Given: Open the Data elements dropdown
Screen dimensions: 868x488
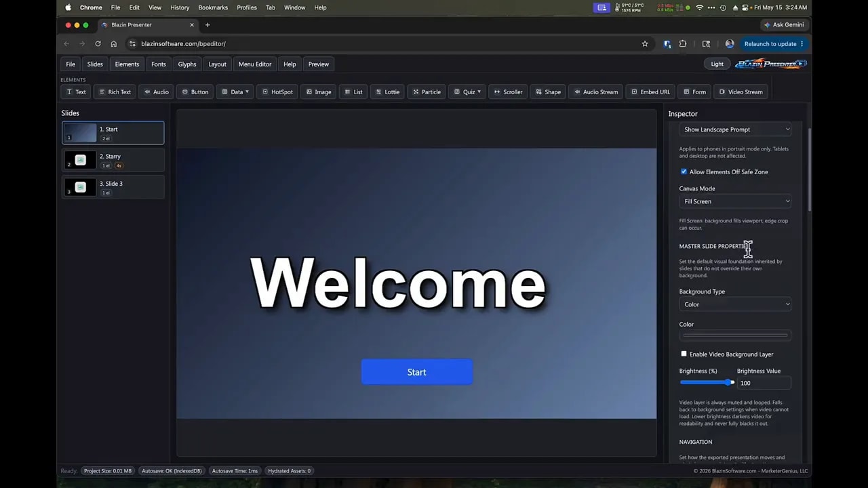Looking at the screenshot, I should tap(235, 92).
